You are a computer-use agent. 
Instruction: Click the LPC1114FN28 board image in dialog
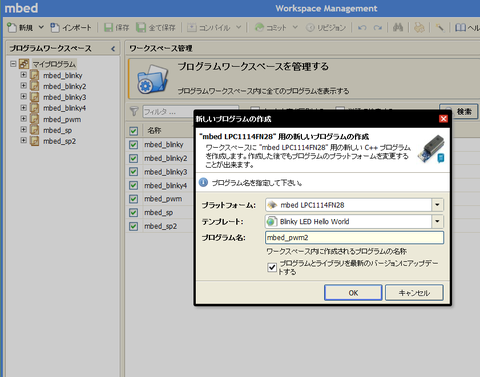click(x=431, y=148)
